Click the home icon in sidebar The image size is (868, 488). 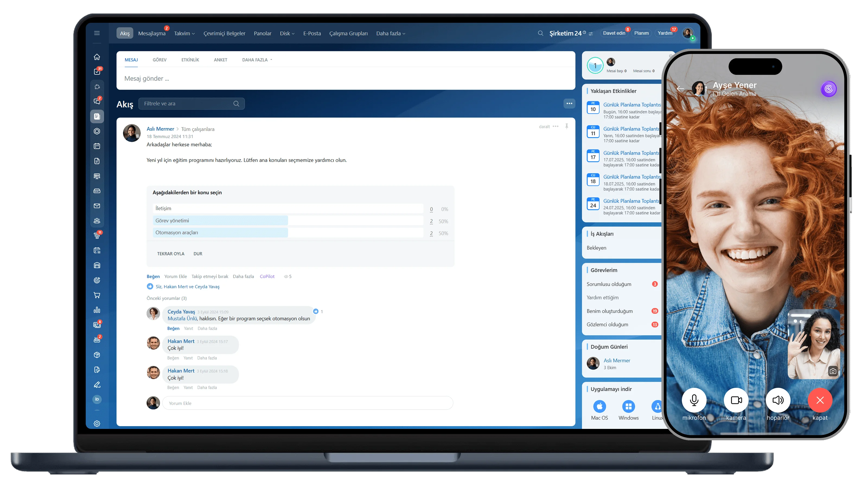coord(97,57)
